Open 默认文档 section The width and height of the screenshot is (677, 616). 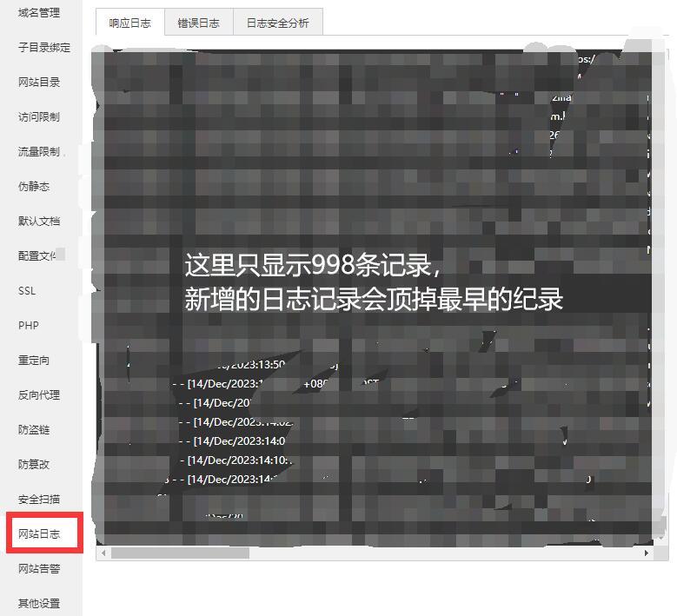39,221
